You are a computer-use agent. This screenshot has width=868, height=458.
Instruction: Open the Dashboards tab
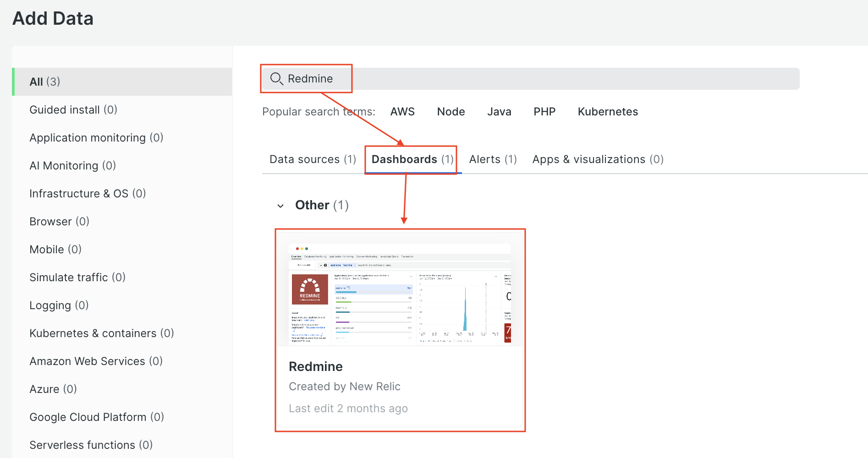tap(410, 159)
